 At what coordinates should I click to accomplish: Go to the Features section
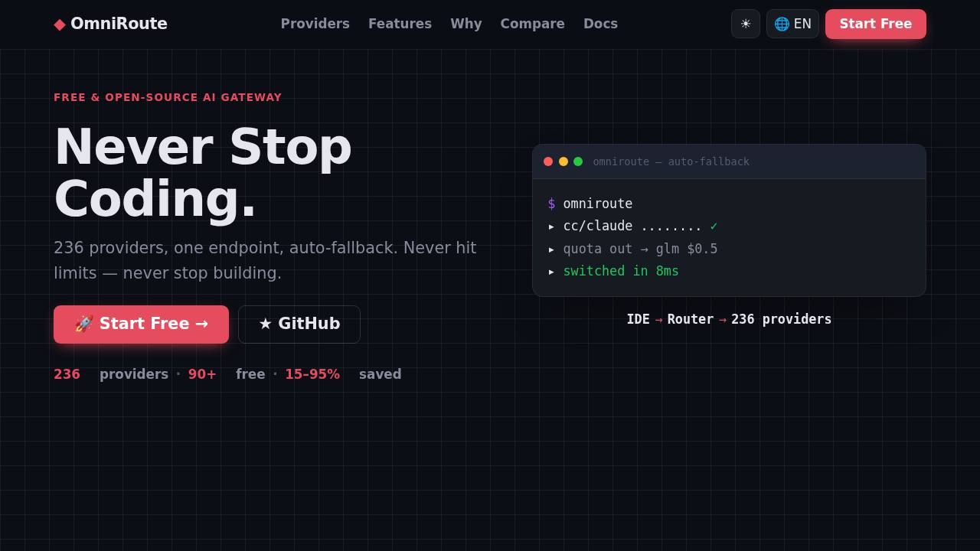pyautogui.click(x=400, y=24)
